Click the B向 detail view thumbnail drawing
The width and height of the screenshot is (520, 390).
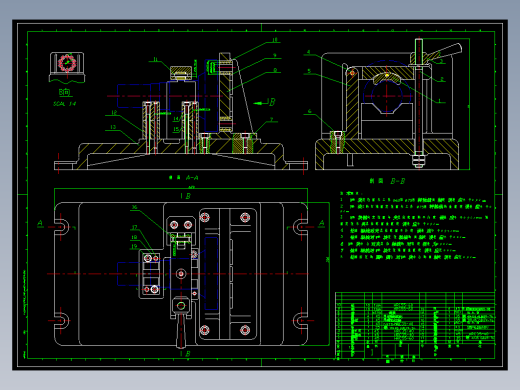click(x=67, y=67)
